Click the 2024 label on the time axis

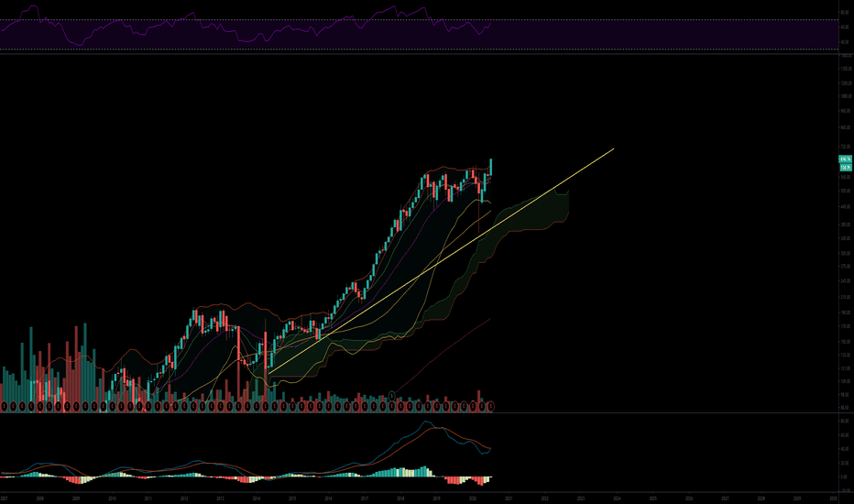click(617, 499)
